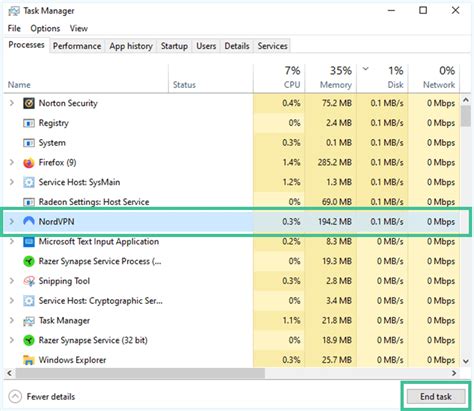Click NordVPN memory value 194.2 MB
Screen dimensions: 474x411
[x=335, y=222]
